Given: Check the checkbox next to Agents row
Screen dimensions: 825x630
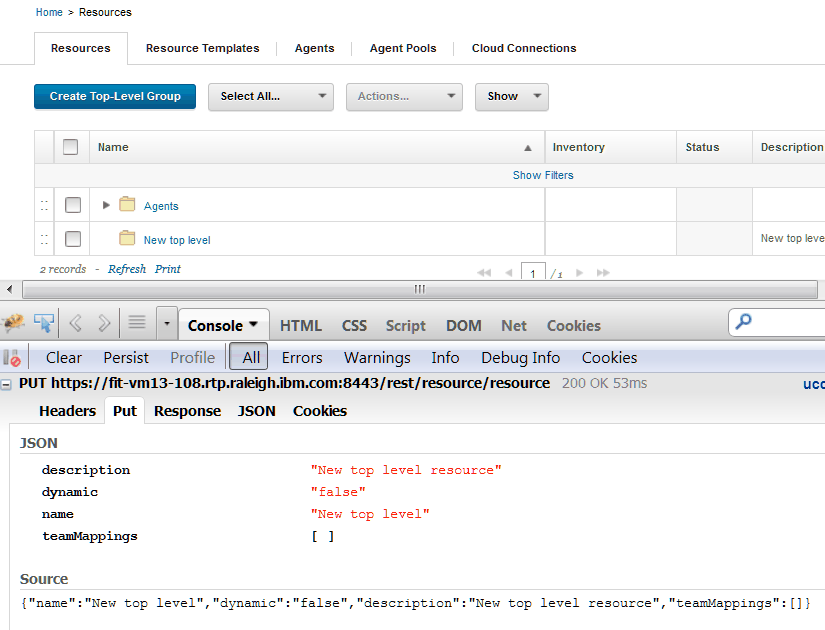Looking at the screenshot, I should (x=72, y=204).
